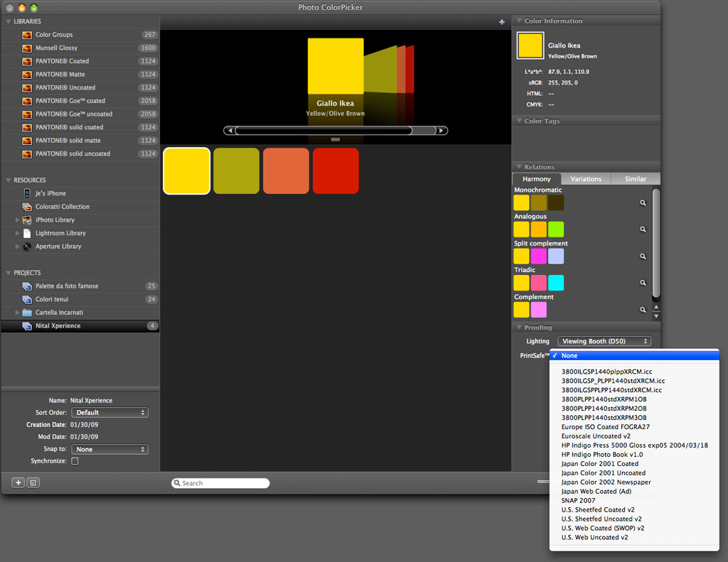This screenshot has height=562, width=728.
Task: Select the Nital Xperience project icon
Action: 27,326
